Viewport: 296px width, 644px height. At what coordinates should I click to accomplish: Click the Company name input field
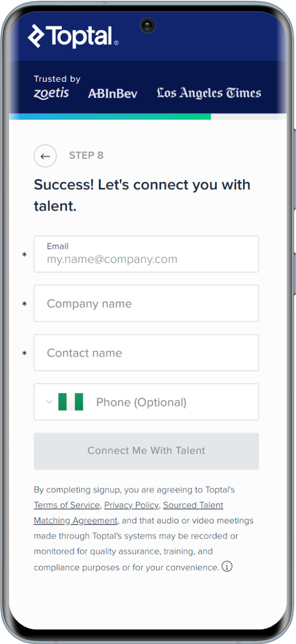point(146,303)
